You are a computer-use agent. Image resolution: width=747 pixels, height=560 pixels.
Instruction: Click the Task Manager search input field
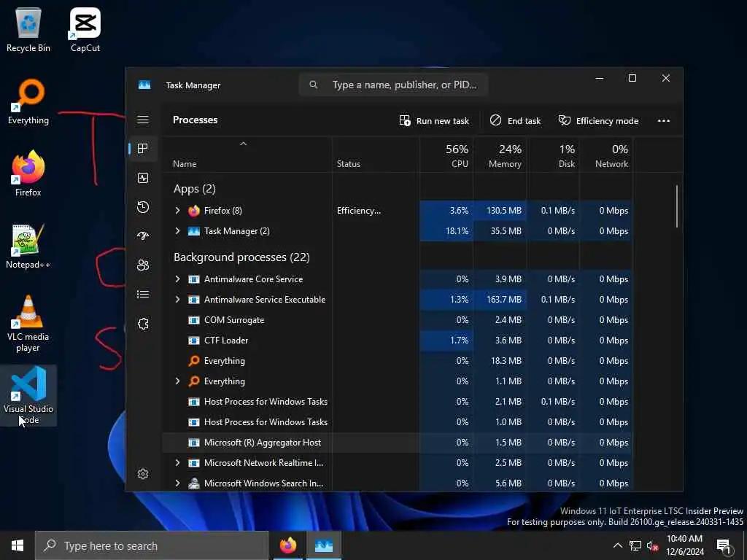(x=393, y=85)
